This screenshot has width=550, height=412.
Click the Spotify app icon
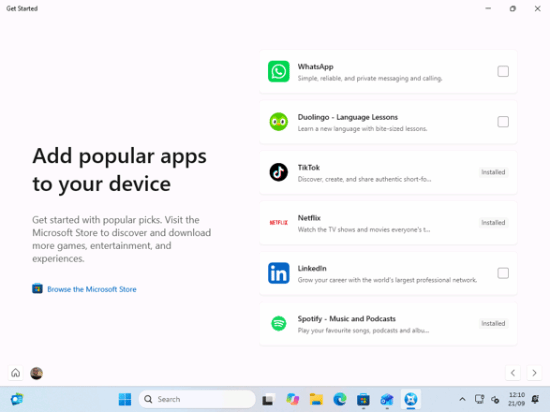click(279, 323)
